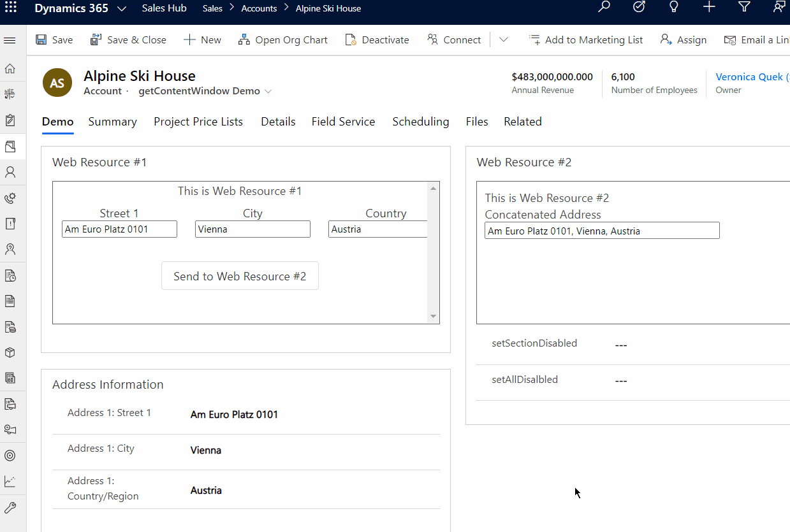Expand the getContentWindow Demo form selector
This screenshot has height=532, width=790.
[267, 90]
